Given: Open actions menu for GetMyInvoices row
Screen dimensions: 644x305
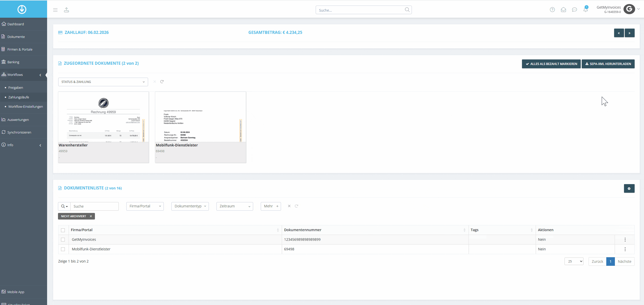Looking at the screenshot, I should tap(625, 239).
